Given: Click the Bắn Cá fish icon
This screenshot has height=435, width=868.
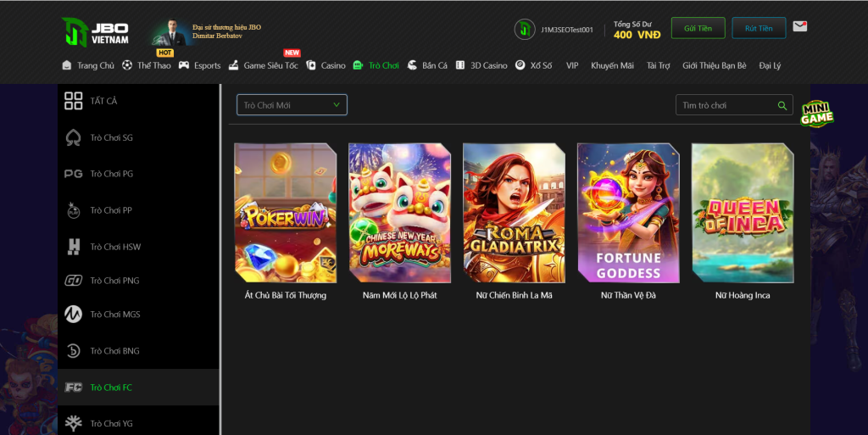Looking at the screenshot, I should coord(412,65).
